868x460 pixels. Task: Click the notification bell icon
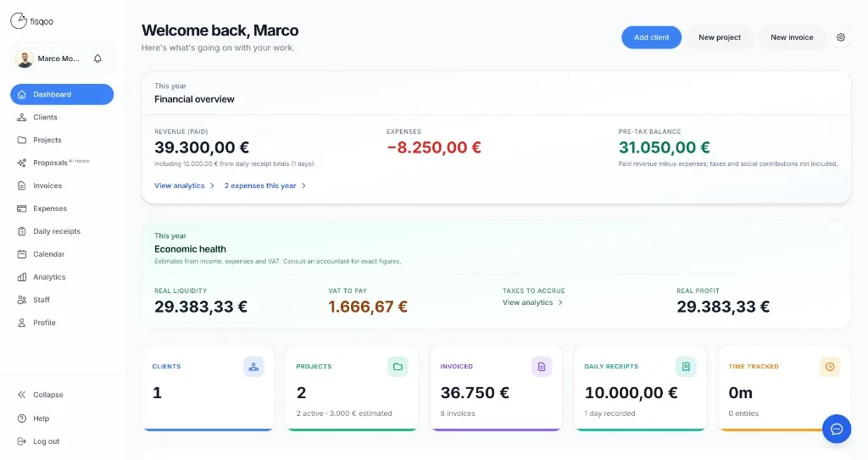98,58
